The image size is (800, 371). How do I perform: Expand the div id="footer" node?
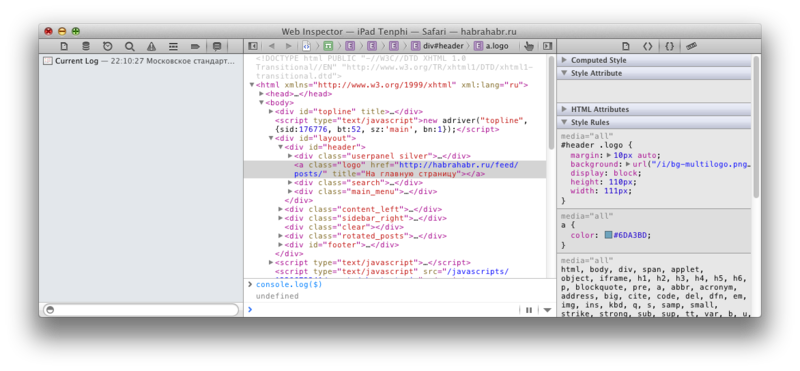point(281,244)
